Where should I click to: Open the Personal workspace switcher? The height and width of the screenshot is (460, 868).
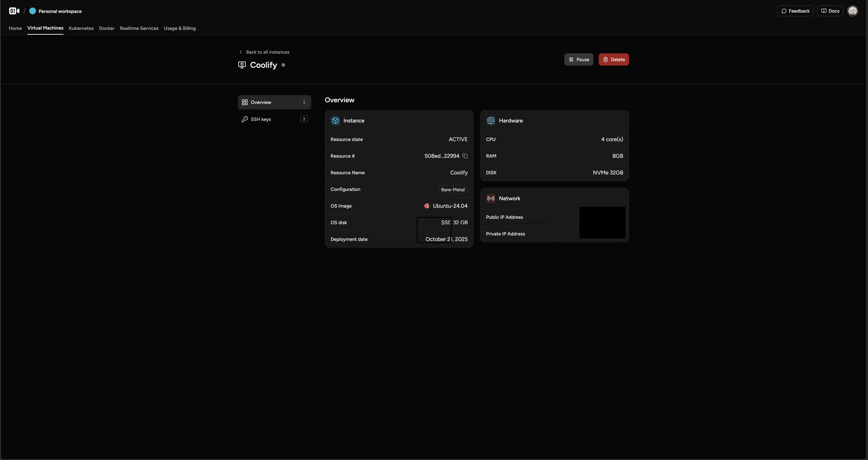56,11
